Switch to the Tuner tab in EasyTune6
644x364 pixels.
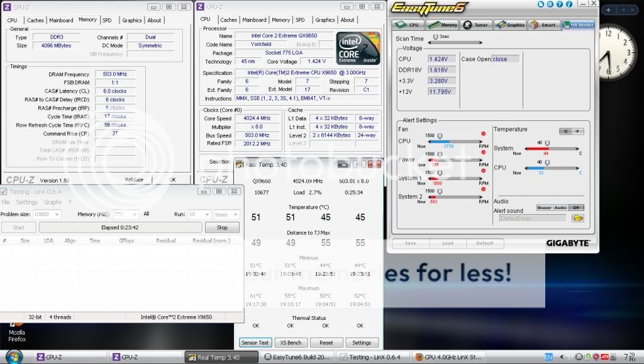pyautogui.click(x=477, y=25)
